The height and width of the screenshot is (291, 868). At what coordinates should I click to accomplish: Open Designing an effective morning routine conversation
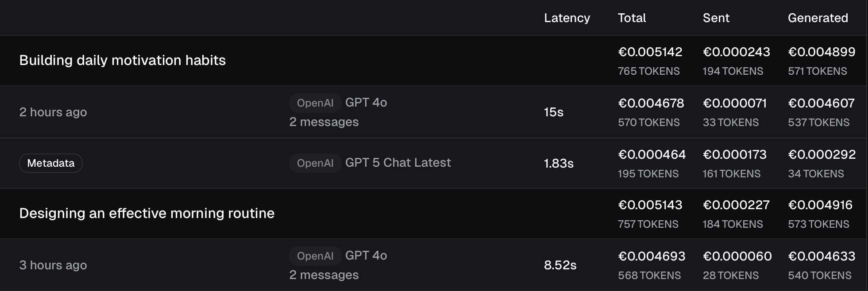click(x=147, y=213)
